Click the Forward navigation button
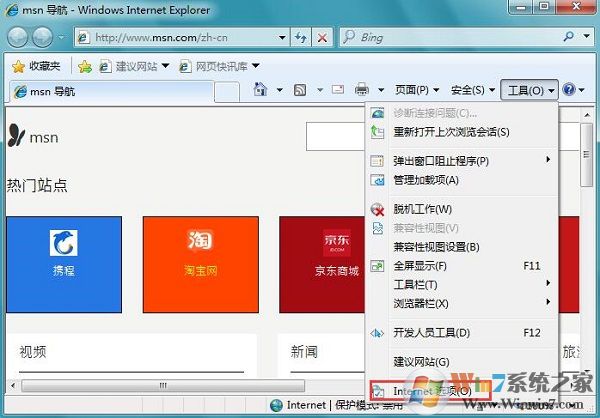Image resolution: width=600 pixels, height=418 pixels. pyautogui.click(x=42, y=37)
